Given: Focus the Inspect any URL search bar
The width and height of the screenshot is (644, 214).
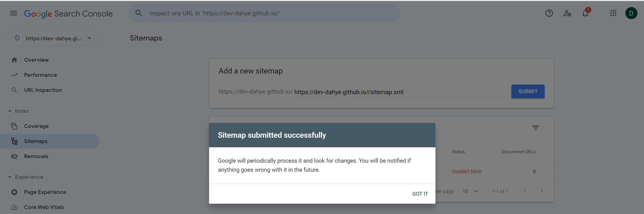Looking at the screenshot, I should 264,13.
